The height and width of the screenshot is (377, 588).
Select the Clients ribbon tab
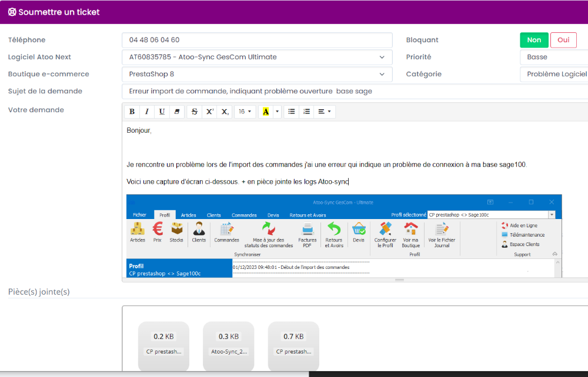(x=214, y=215)
